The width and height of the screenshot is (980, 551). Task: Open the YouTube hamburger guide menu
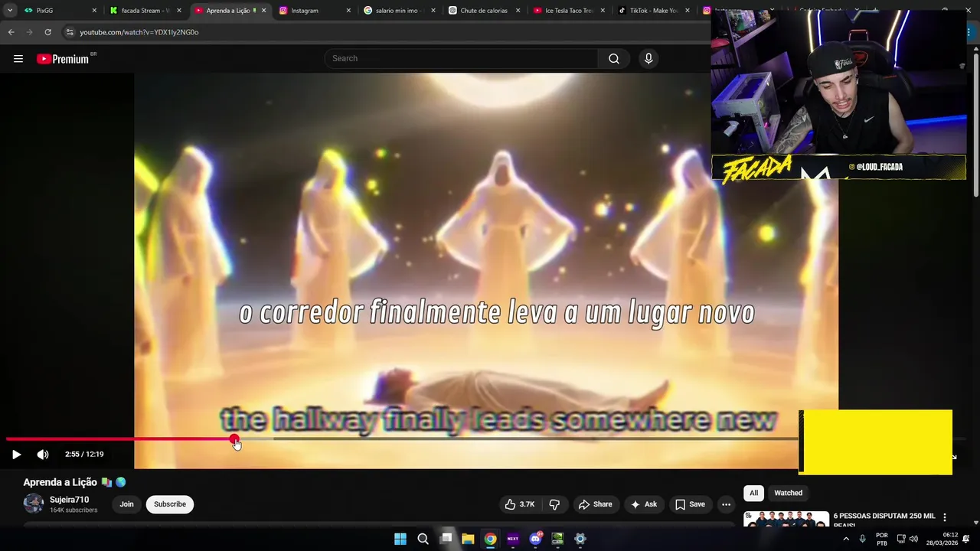point(18,59)
